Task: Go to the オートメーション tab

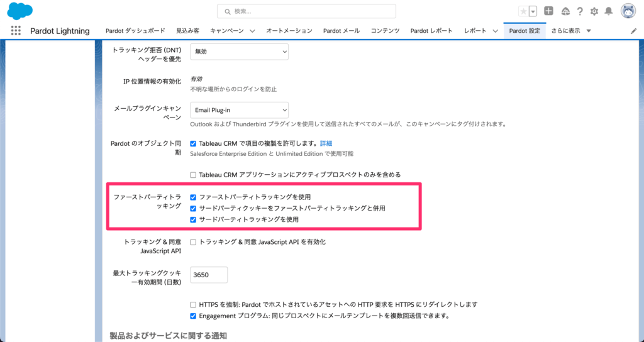Action: coord(289,31)
